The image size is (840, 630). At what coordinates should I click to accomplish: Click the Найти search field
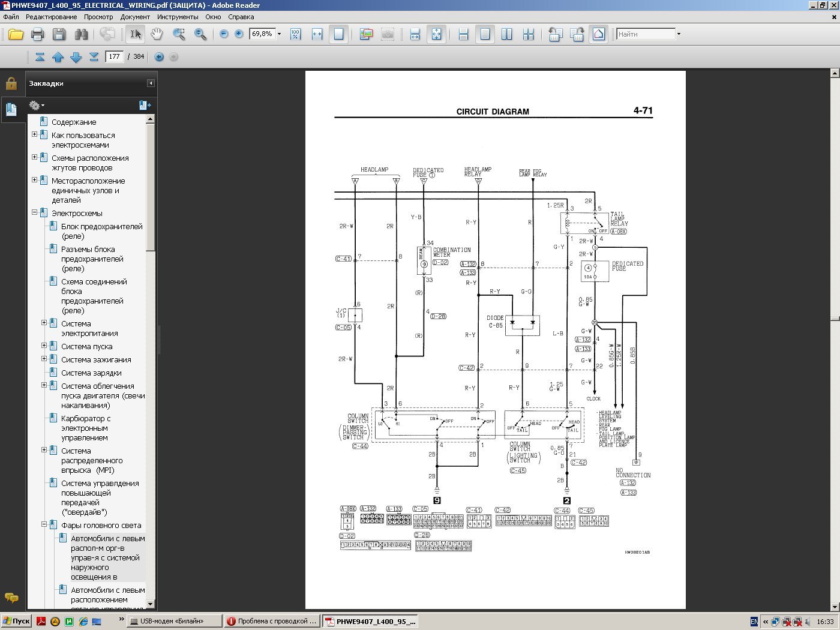pyautogui.click(x=646, y=34)
